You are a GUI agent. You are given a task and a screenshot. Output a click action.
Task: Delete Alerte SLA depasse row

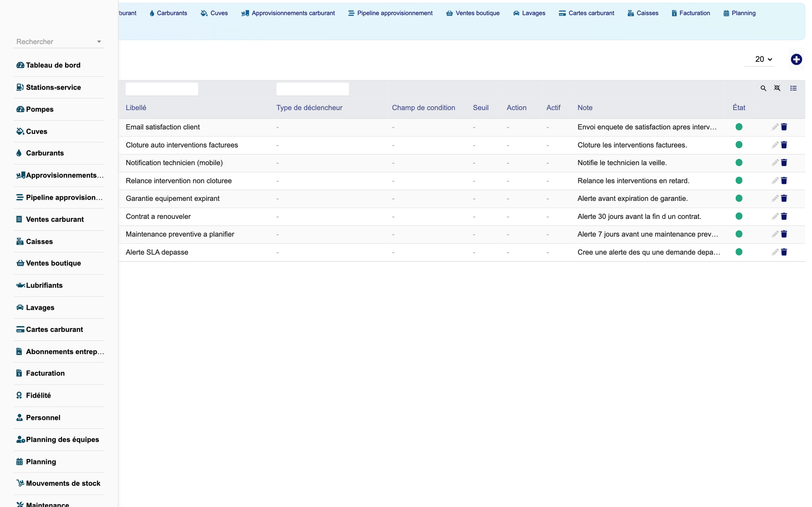coord(784,252)
